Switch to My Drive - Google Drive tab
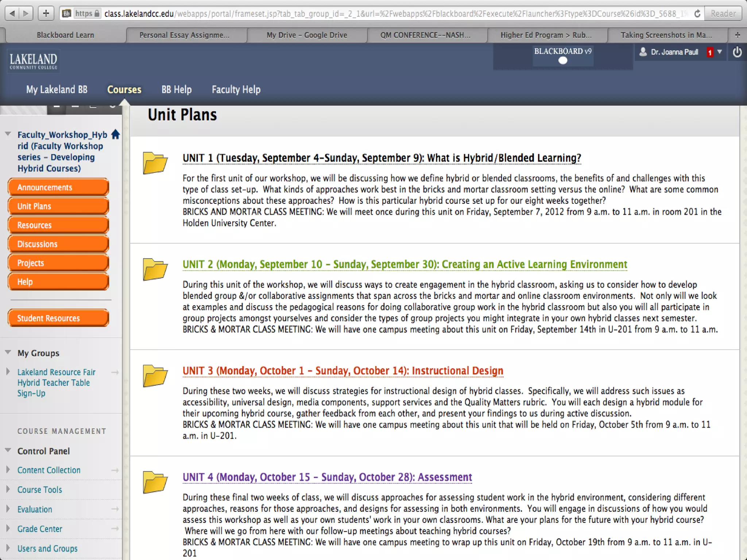 [x=307, y=35]
